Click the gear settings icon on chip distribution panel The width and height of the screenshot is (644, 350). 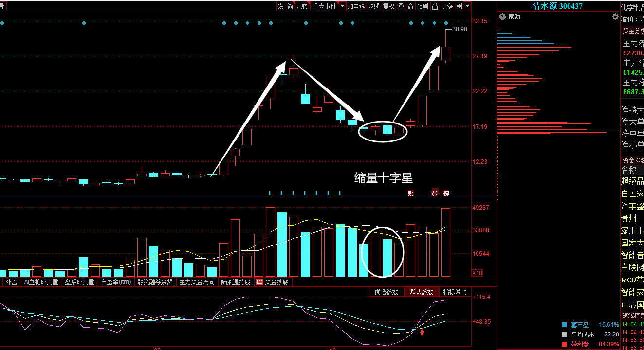(x=615, y=17)
